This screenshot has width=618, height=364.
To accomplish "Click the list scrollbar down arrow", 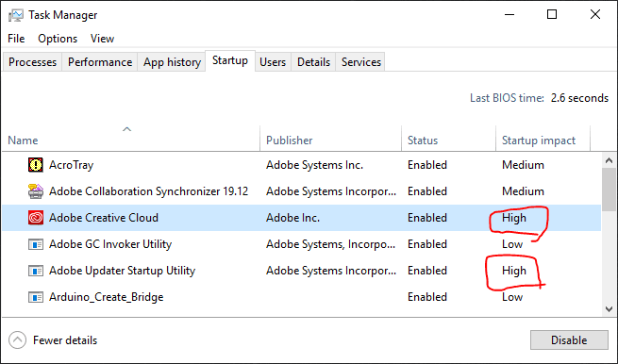I will click(609, 309).
